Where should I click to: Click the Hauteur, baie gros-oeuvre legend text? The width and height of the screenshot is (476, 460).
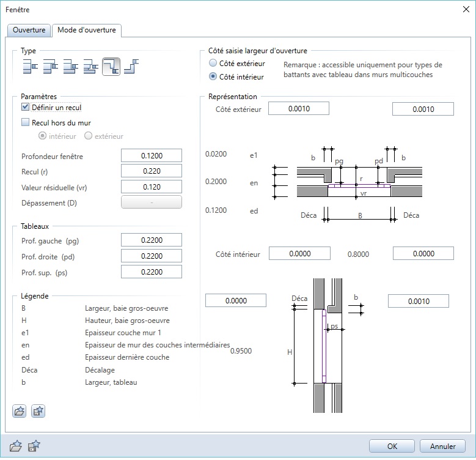(127, 321)
